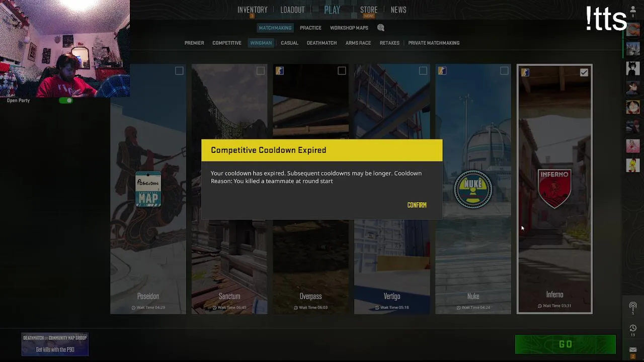Check the Overpass map checkbox
Viewport: 644px width, 362px height.
point(342,71)
